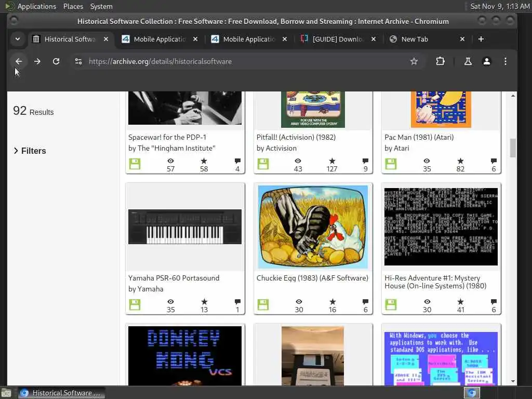Open a new tab with plus button
The image size is (532, 399).
click(481, 39)
